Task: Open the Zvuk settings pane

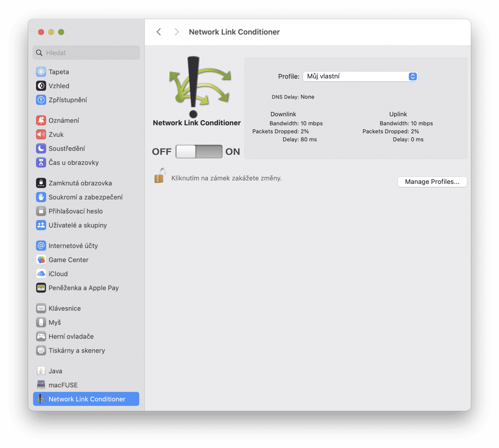Action: 86,135
